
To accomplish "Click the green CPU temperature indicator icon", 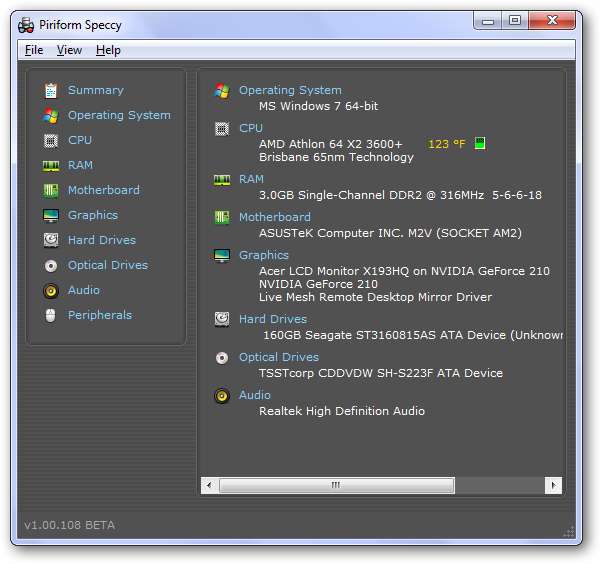I will (x=480, y=144).
